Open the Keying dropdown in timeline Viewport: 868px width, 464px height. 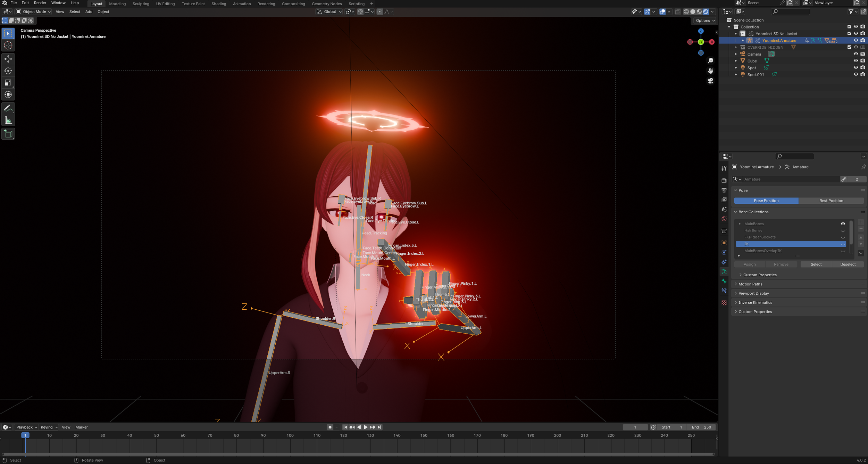pos(49,427)
